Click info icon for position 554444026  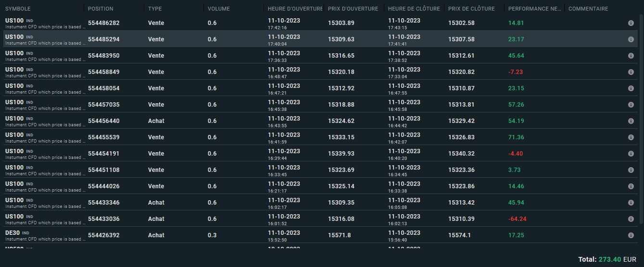(x=631, y=186)
